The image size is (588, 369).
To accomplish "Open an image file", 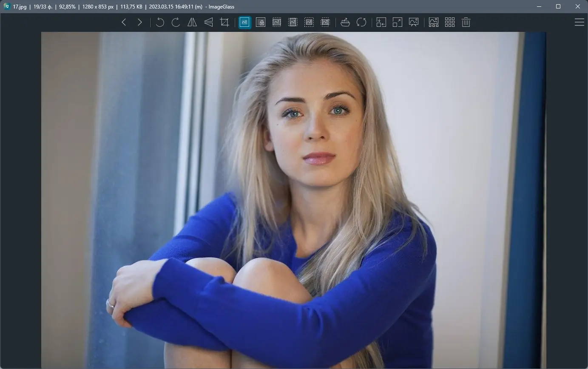I will (x=345, y=23).
